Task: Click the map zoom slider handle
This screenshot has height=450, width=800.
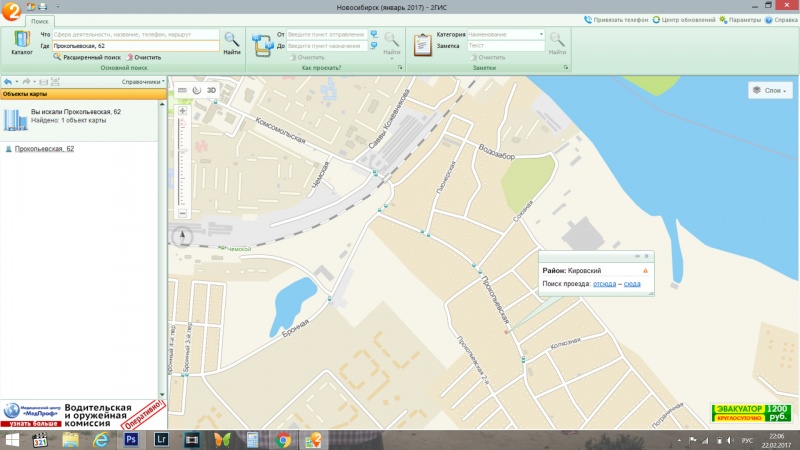Action: 182,151
